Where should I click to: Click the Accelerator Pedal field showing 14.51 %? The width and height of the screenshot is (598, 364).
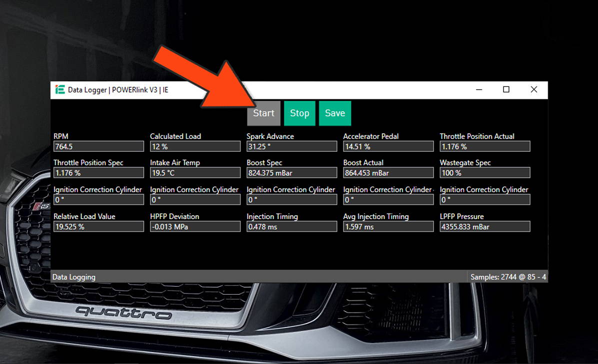coord(388,147)
